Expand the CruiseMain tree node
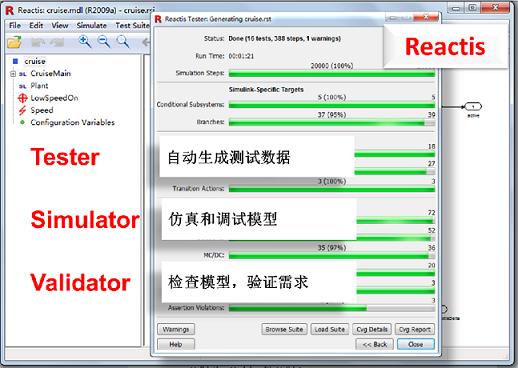Image resolution: width=518 pixels, height=368 pixels. [13, 74]
